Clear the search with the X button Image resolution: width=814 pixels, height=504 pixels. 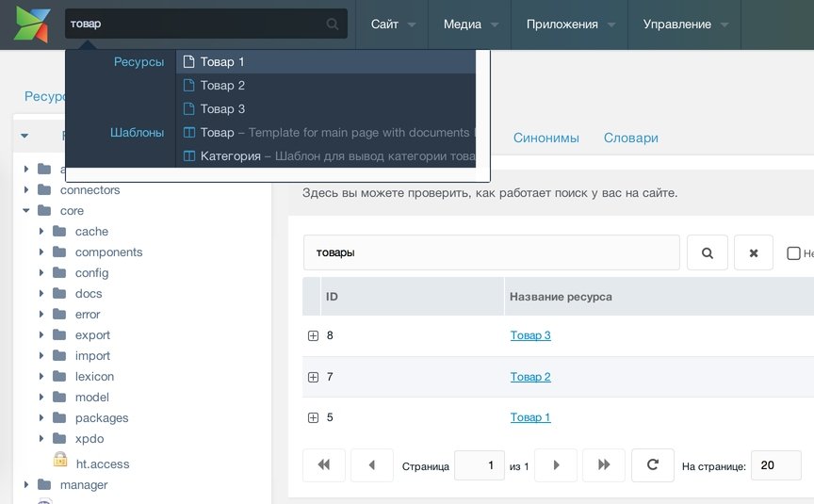click(x=754, y=252)
